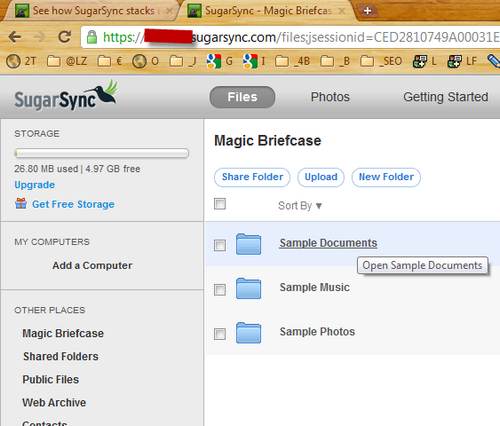Click the Magic Briefcase page heading
The width and height of the screenshot is (500, 426).
[268, 141]
